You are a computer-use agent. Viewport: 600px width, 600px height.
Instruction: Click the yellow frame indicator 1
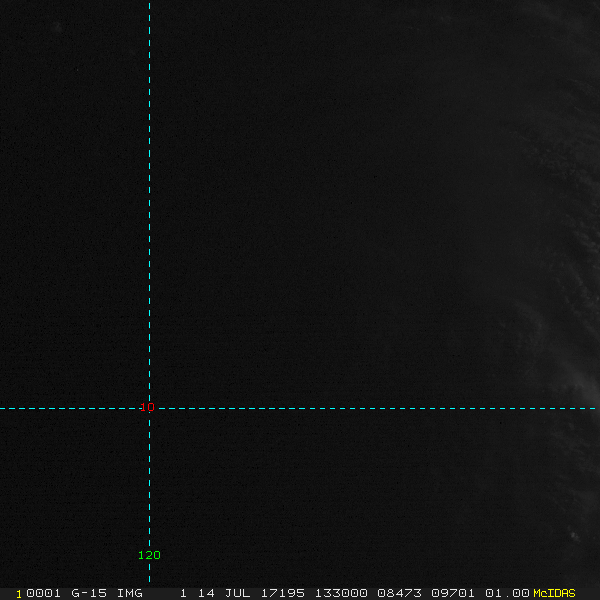point(19,594)
